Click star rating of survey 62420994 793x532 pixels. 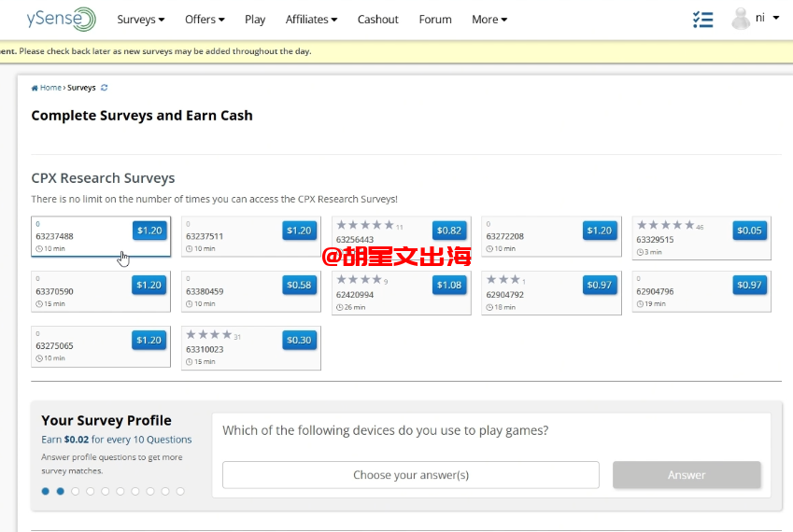pyautogui.click(x=359, y=279)
